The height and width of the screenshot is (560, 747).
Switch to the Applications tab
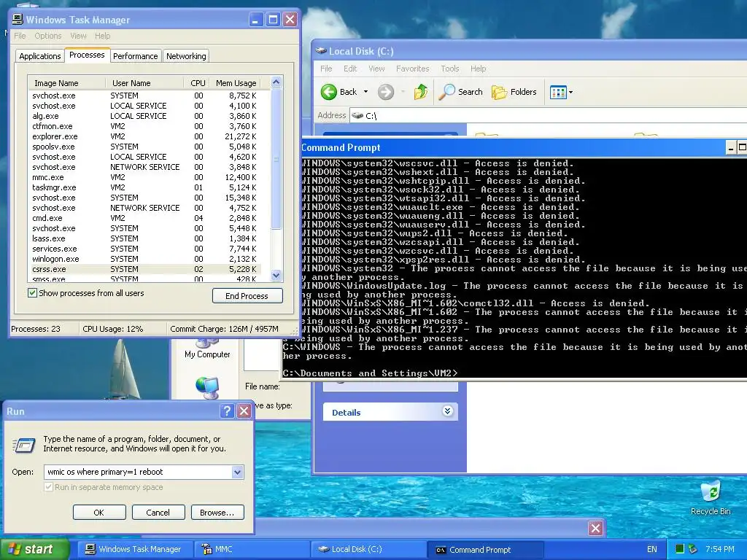click(40, 56)
